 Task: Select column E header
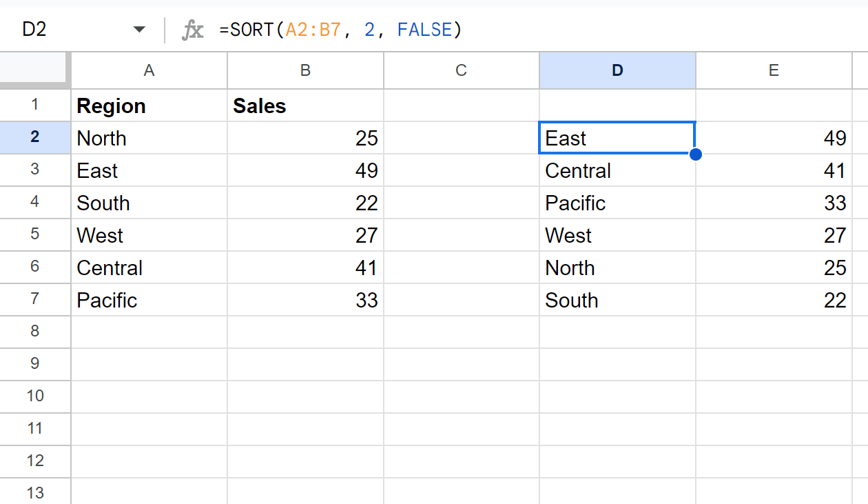click(x=774, y=70)
